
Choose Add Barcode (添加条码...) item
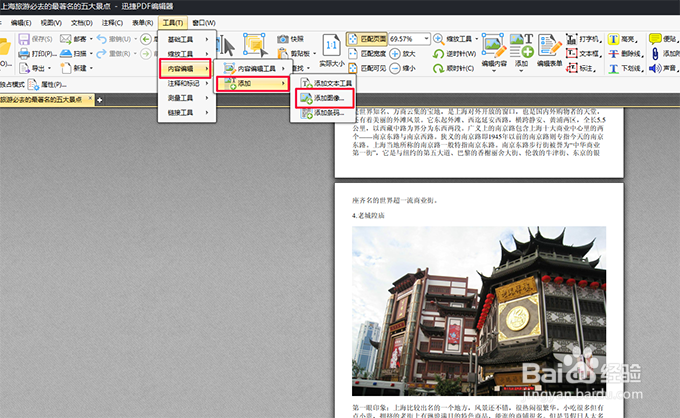click(324, 113)
